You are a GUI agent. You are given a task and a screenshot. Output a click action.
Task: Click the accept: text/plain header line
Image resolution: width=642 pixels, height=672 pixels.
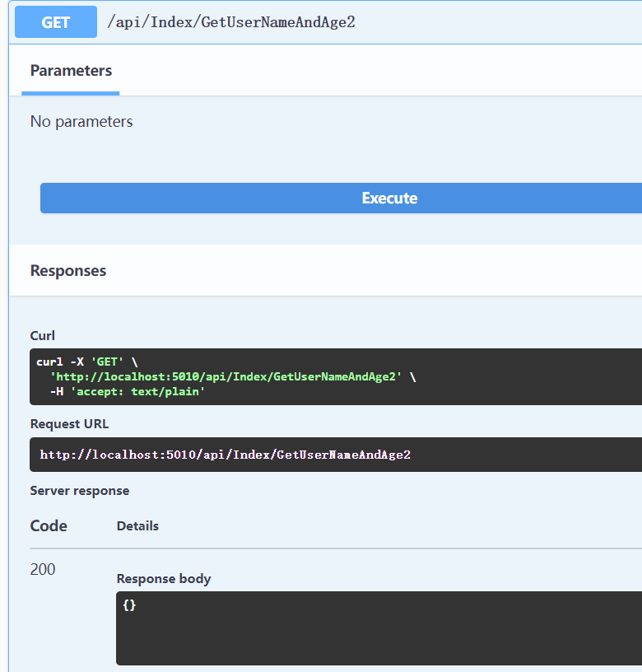pyautogui.click(x=128, y=392)
